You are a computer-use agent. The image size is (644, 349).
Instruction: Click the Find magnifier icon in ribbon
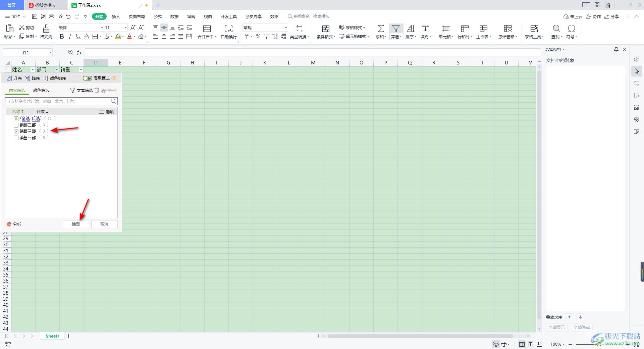tap(556, 29)
